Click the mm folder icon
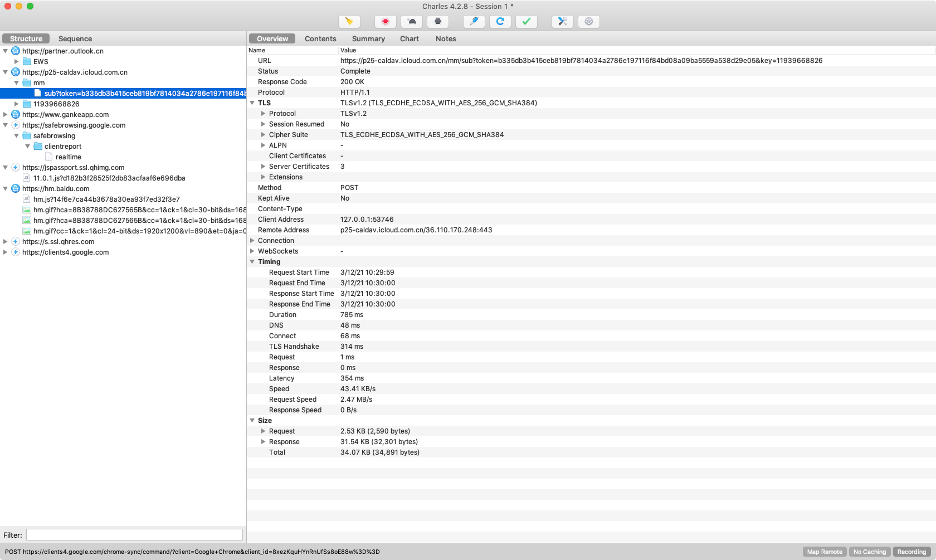 coord(27,82)
